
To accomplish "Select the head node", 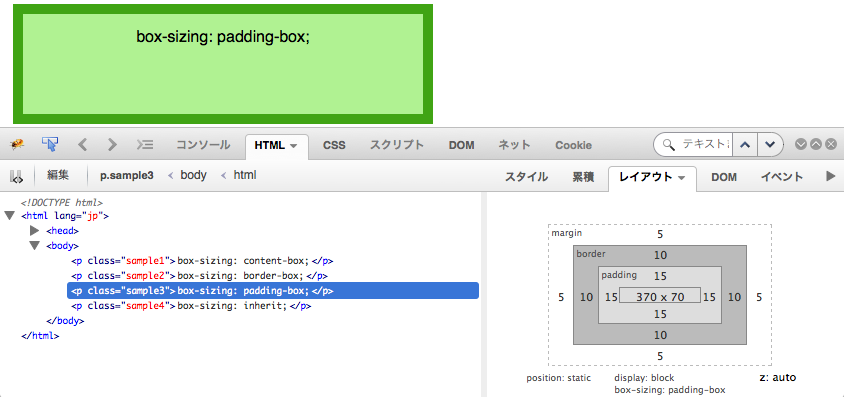I will pos(62,231).
